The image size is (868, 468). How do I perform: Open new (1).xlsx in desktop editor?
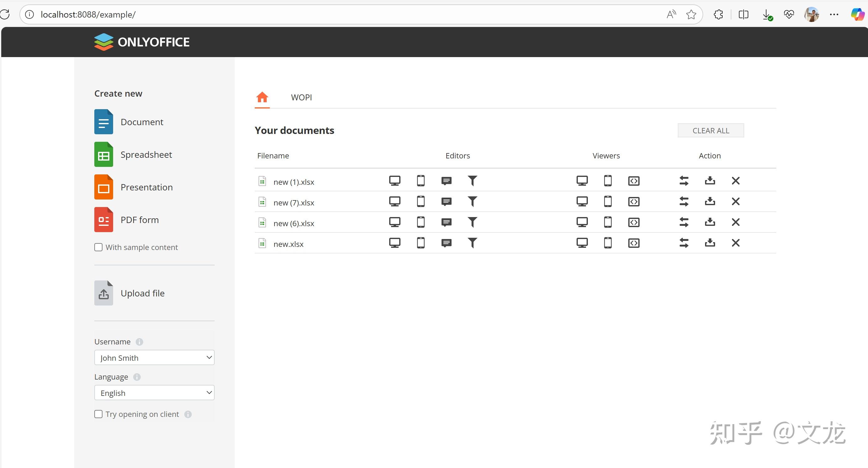395,181
